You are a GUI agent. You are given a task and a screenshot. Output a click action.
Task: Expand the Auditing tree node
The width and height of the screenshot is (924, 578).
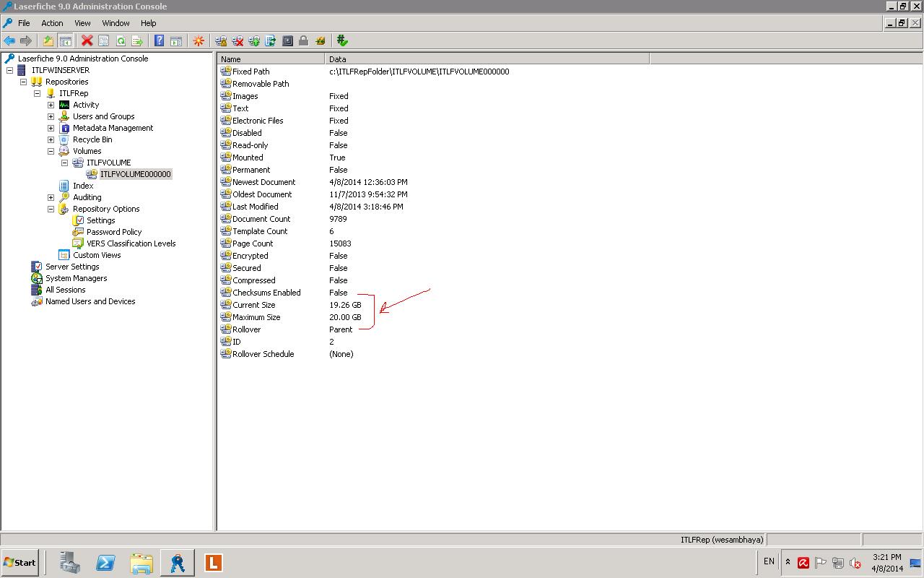point(51,197)
